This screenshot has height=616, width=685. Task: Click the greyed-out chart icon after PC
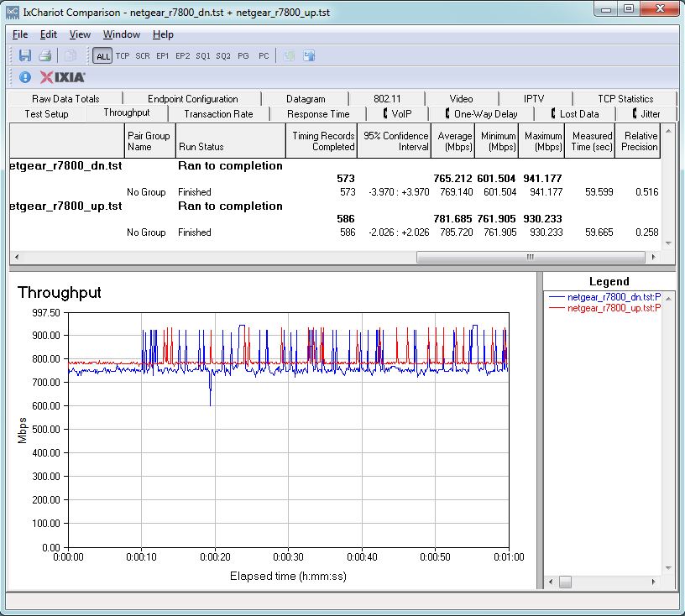click(x=289, y=55)
